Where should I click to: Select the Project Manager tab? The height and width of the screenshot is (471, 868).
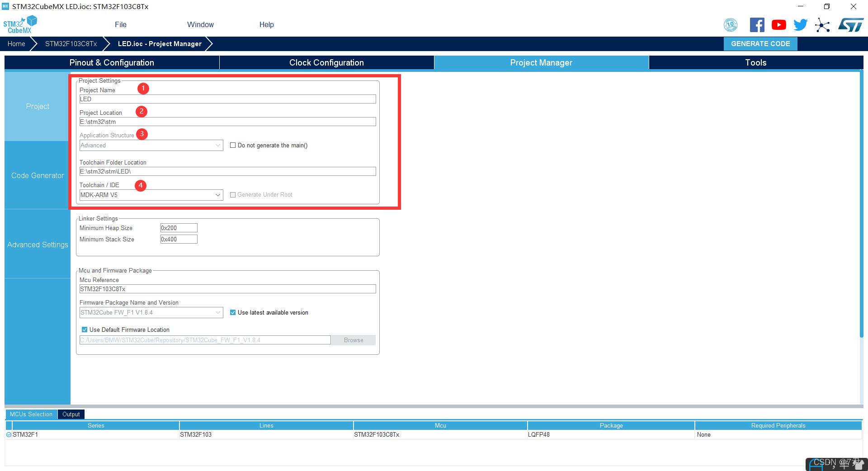click(x=541, y=62)
